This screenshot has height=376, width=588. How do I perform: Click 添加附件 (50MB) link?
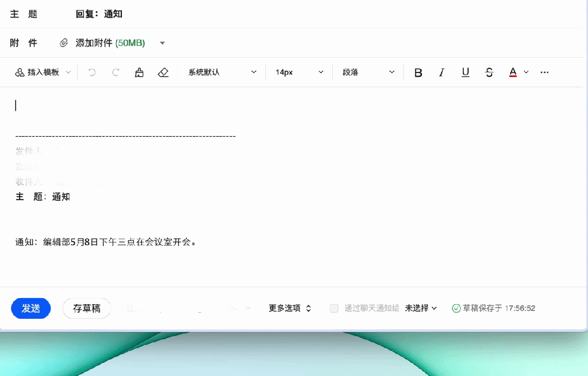[x=110, y=43]
